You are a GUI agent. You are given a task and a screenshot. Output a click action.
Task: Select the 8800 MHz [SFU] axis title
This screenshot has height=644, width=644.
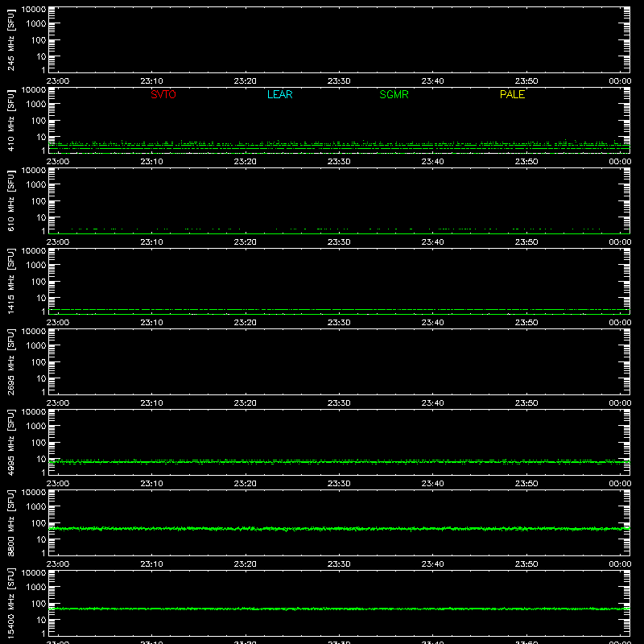coord(10,522)
